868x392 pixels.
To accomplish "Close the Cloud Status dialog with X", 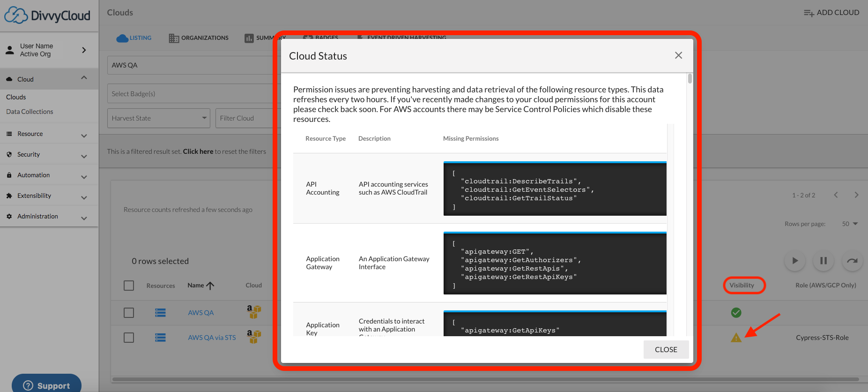I will [678, 55].
